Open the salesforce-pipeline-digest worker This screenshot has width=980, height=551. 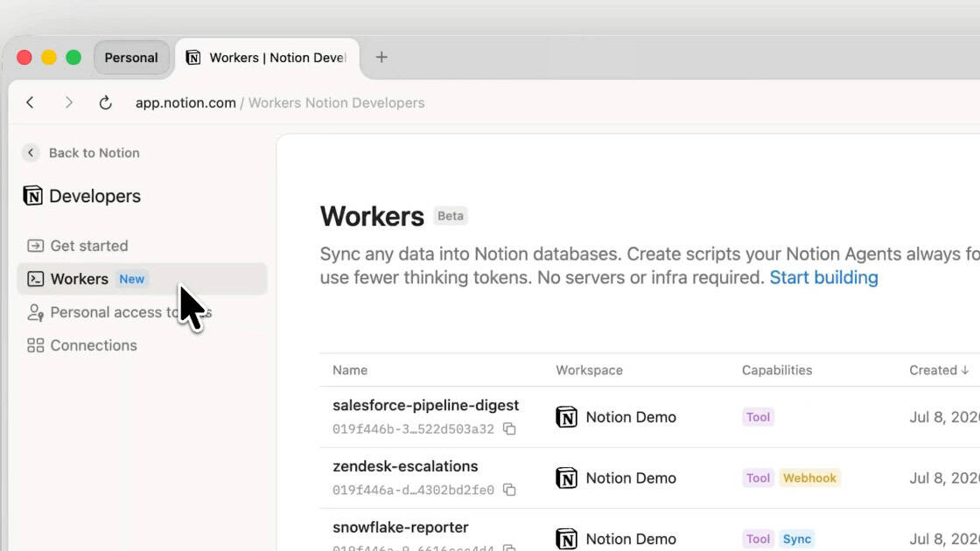click(x=425, y=406)
